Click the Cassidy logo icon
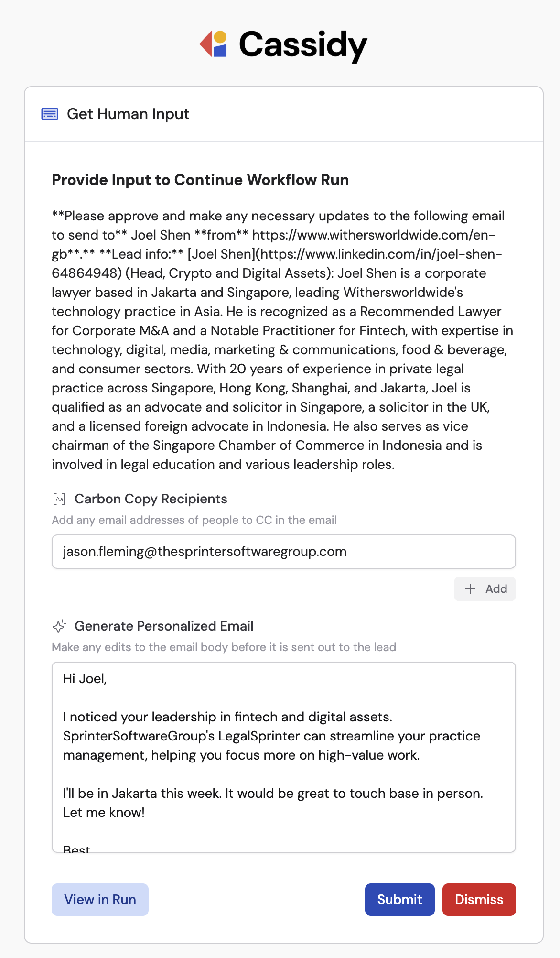560x958 pixels. coord(212,44)
